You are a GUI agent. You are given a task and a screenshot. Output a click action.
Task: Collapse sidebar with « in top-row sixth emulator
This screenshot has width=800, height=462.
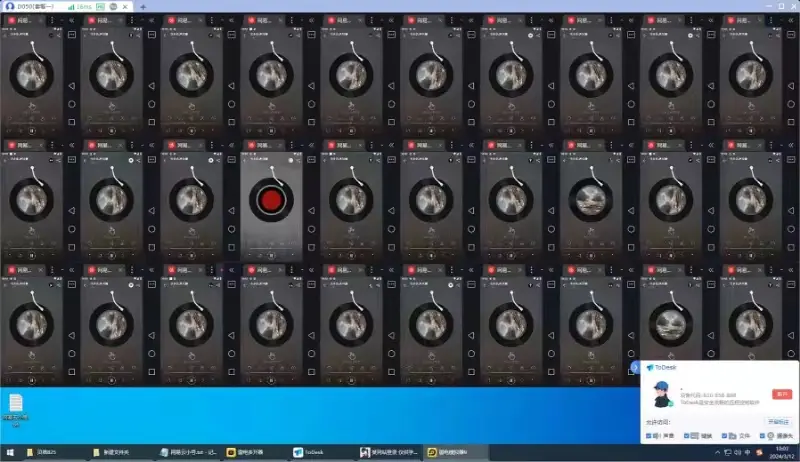471,20
